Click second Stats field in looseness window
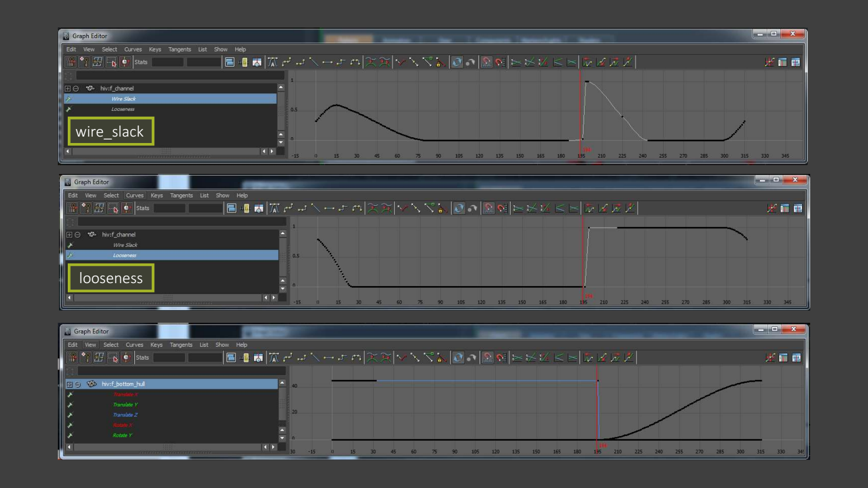The image size is (868, 488). coord(205,208)
